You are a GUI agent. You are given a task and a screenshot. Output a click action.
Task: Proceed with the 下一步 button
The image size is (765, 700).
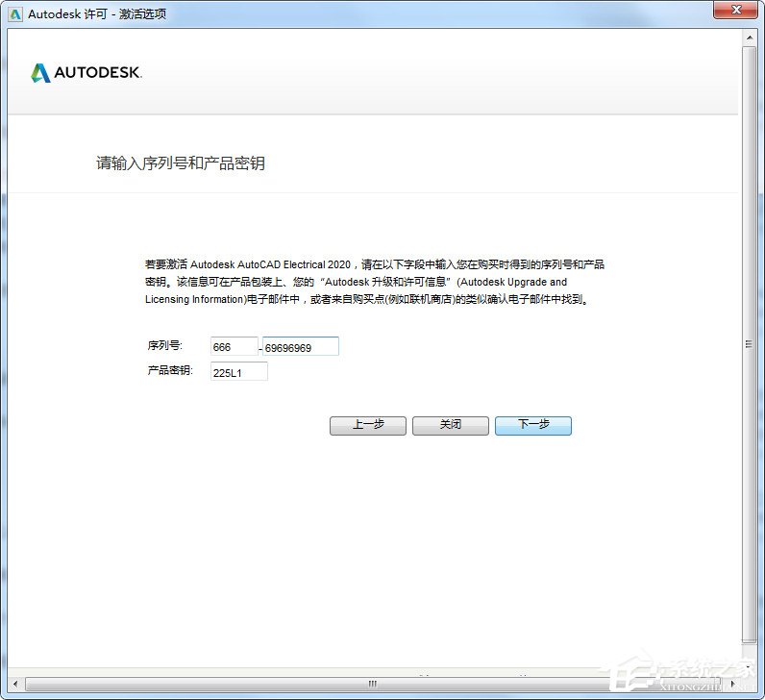point(533,425)
